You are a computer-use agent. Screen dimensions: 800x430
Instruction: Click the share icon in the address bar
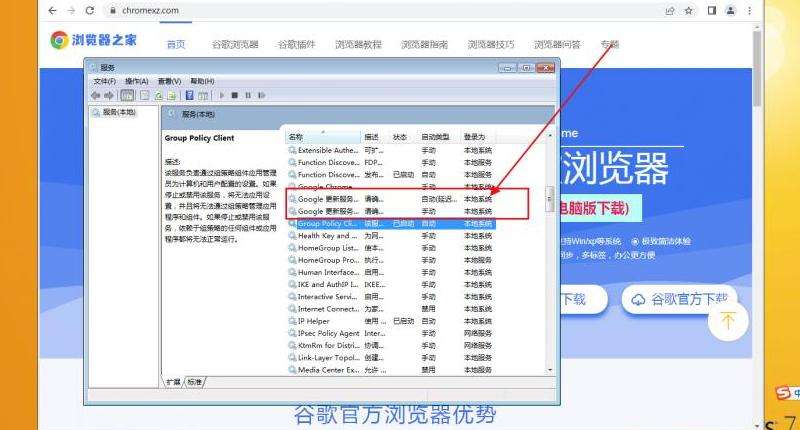tap(670, 10)
